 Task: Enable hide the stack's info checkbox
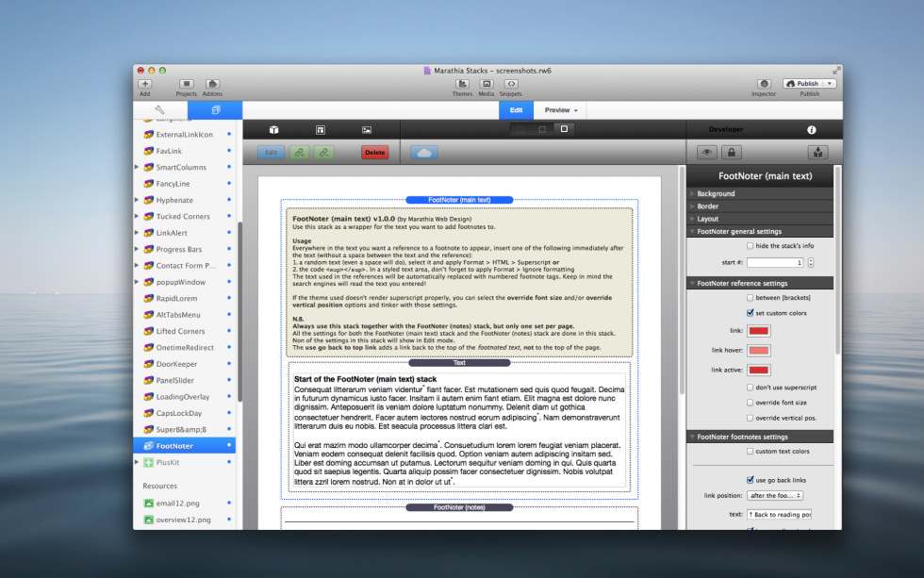pyautogui.click(x=751, y=246)
